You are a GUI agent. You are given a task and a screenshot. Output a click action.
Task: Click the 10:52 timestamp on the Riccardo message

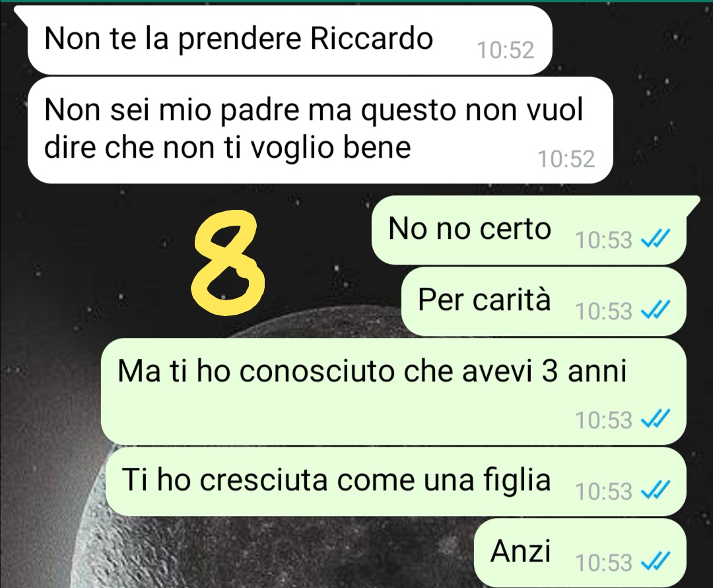coord(505,50)
